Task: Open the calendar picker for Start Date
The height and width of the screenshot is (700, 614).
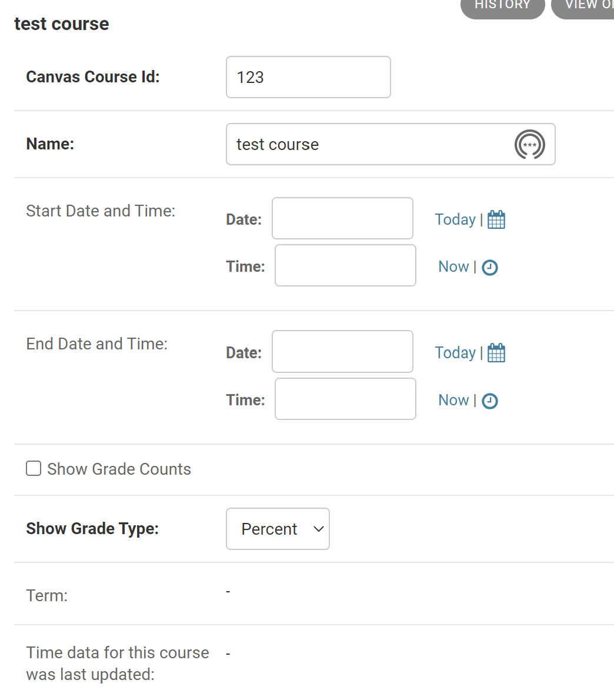Action: click(496, 219)
